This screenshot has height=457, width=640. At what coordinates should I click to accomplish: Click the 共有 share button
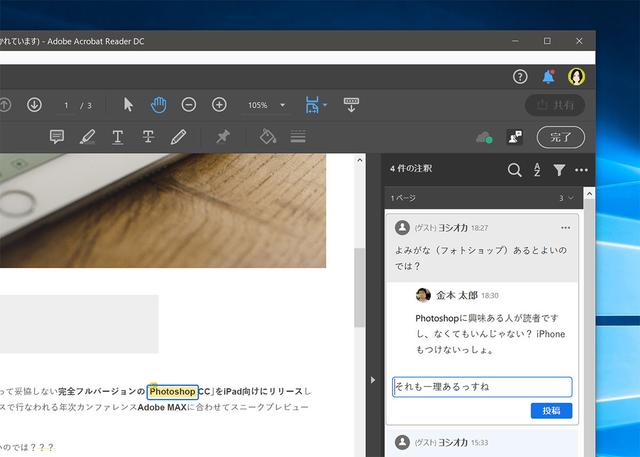pos(555,105)
